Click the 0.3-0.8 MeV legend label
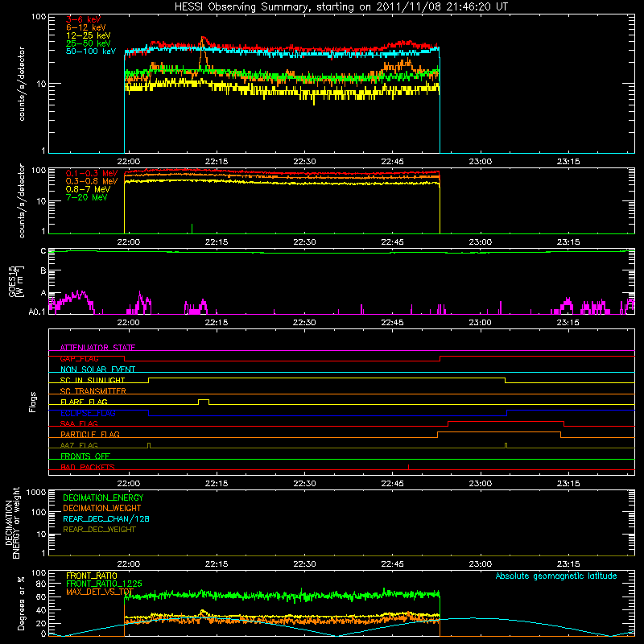This screenshot has width=644, height=644. tap(92, 182)
